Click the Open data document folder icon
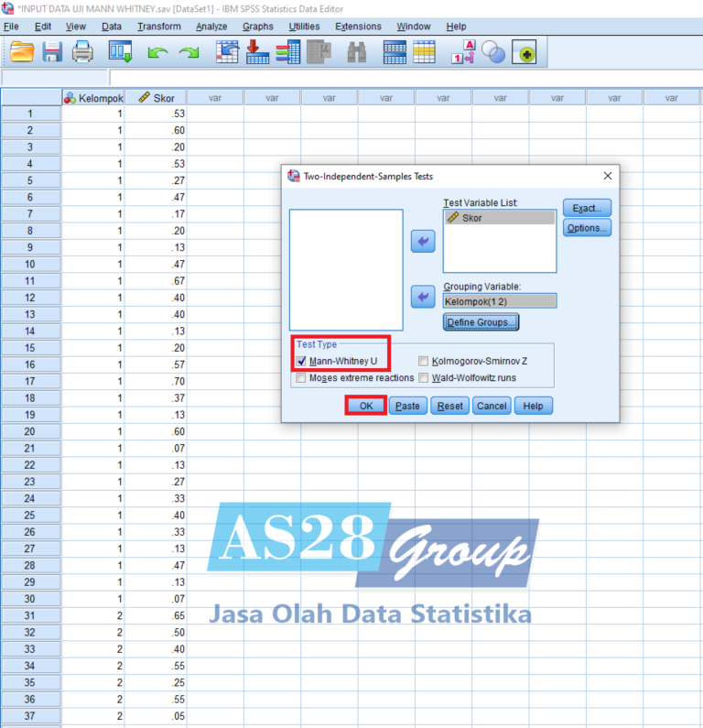 click(x=22, y=53)
